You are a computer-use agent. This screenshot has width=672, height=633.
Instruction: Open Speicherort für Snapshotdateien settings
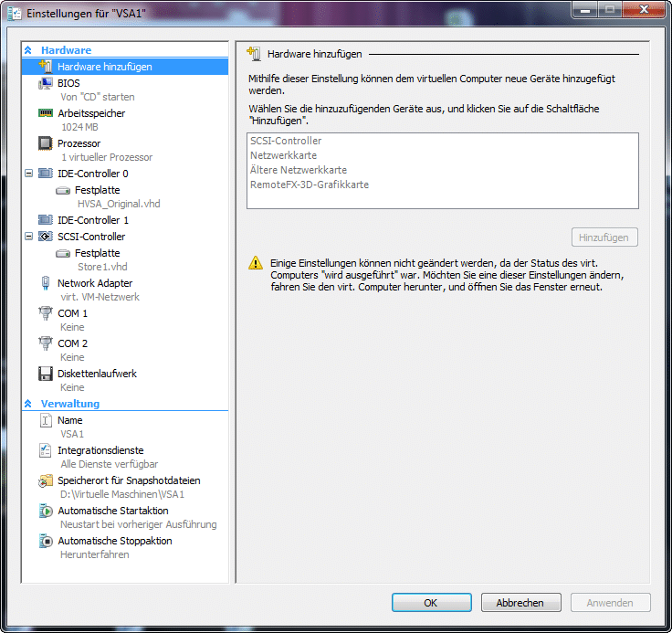129,480
